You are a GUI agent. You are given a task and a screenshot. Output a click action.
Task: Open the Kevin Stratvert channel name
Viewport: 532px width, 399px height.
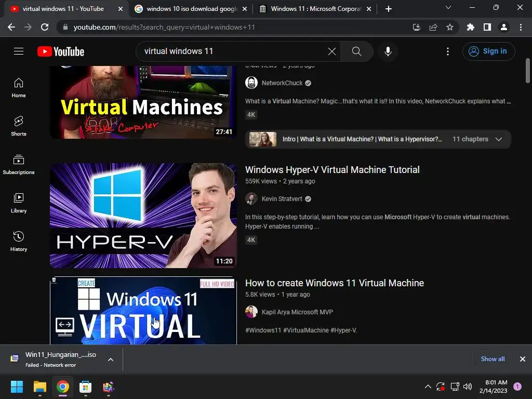(x=282, y=199)
